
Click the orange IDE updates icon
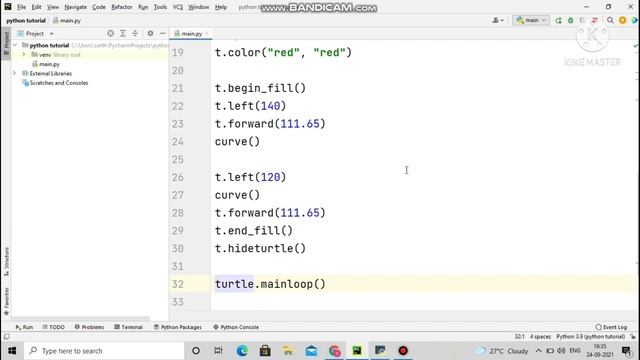point(622,20)
